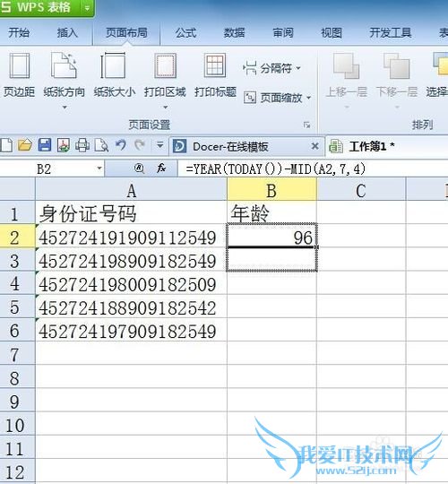Screen dimensions: 448x484
Task: Expand the Paper Orientation dropdown arrow
Action: coord(65,108)
